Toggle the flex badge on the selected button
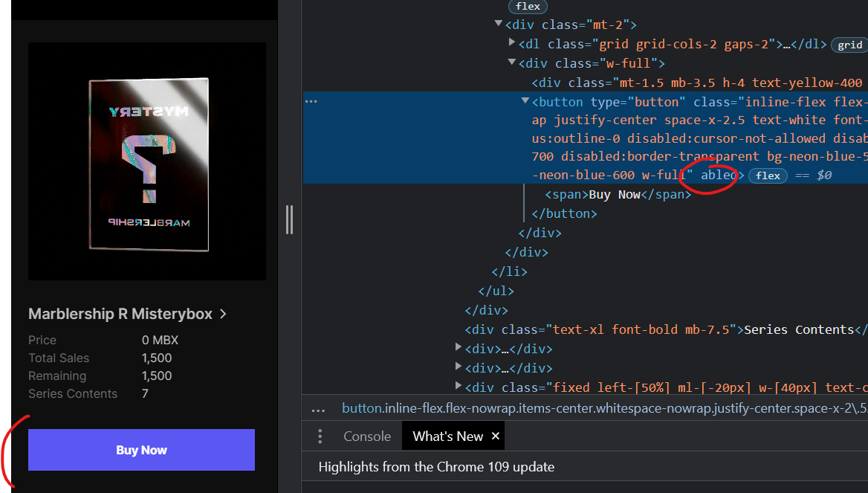This screenshot has width=868, height=493. 768,175
